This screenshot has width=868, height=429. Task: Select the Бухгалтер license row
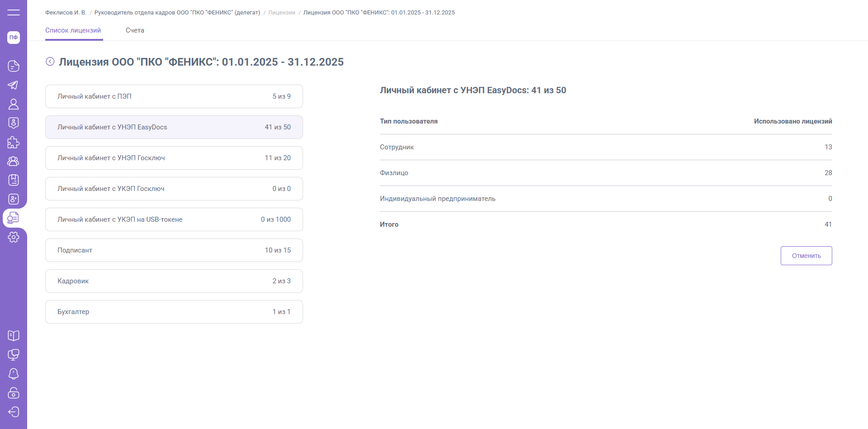tap(174, 312)
